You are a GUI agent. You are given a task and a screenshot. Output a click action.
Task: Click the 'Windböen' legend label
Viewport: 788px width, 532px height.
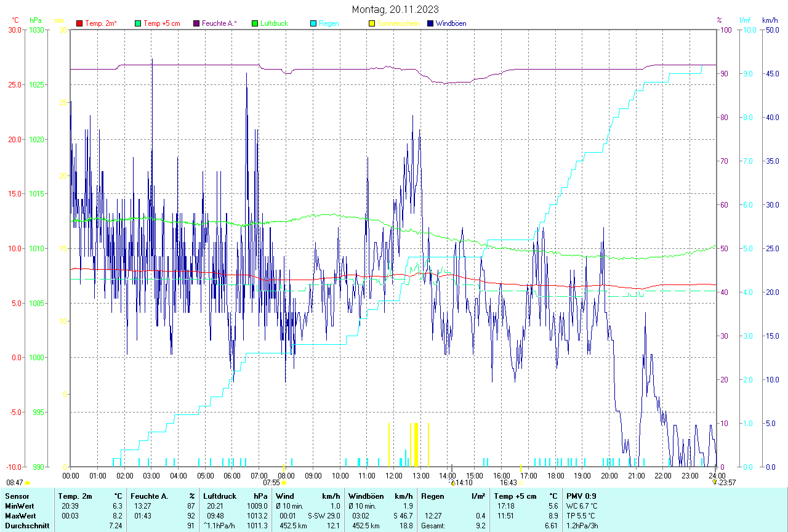tap(451, 23)
